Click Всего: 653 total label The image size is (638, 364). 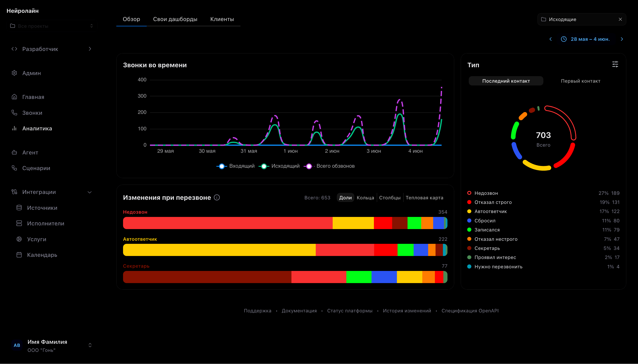click(317, 197)
